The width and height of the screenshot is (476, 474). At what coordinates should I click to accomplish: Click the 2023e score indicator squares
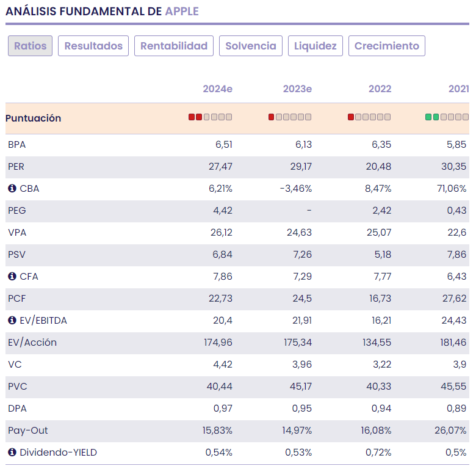(290, 117)
